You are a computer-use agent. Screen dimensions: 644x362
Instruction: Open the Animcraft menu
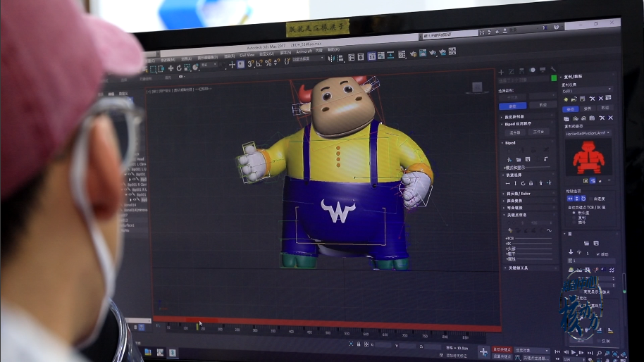coord(304,51)
